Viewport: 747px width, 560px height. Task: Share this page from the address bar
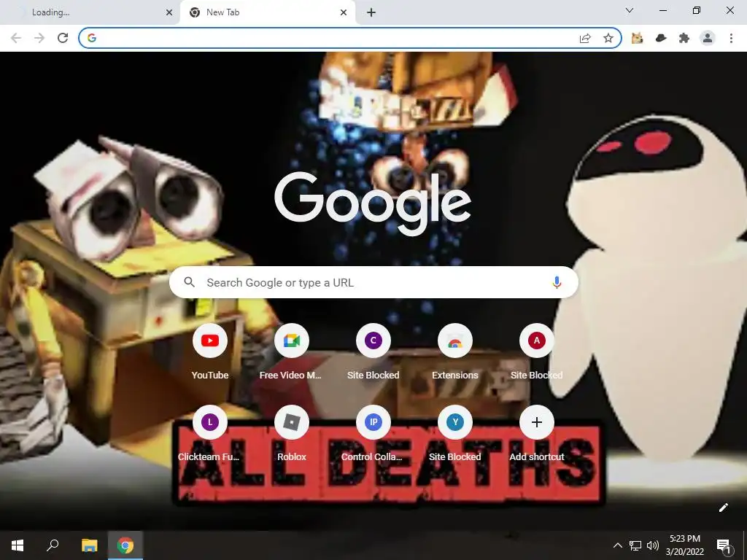(585, 38)
